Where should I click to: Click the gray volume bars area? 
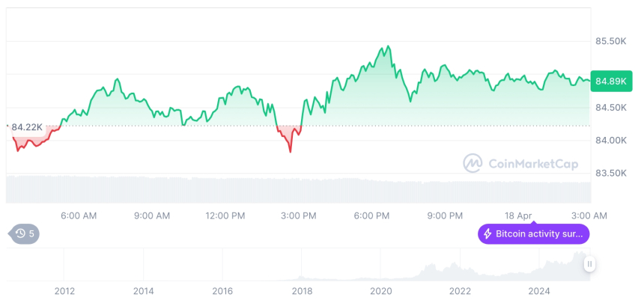(x=300, y=189)
